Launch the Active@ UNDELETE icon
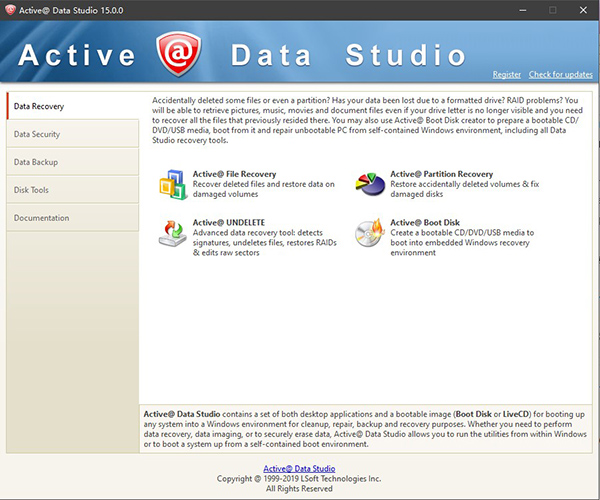The image size is (600, 500). (x=173, y=233)
